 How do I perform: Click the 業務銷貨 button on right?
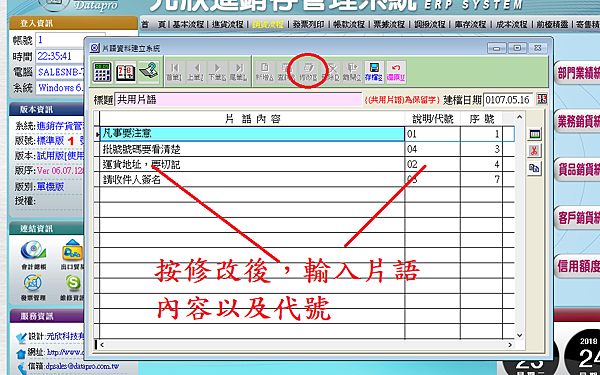pos(577,121)
